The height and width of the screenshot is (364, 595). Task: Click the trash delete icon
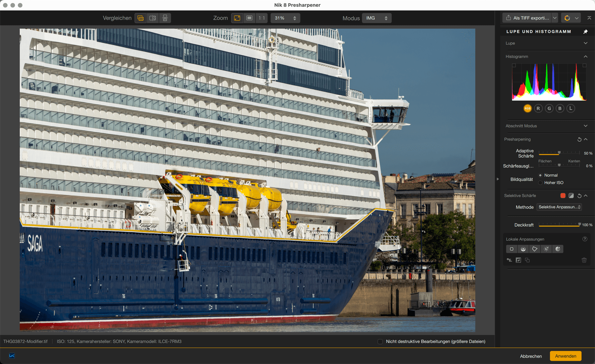584,260
